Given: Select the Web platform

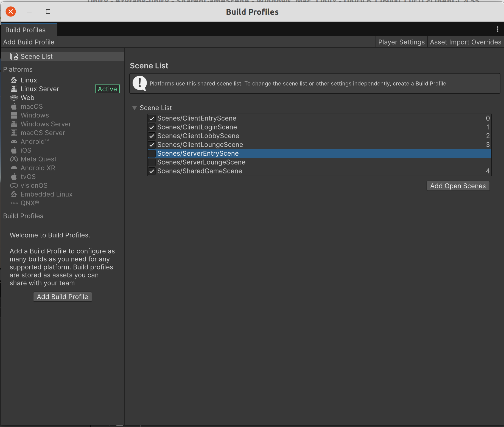Looking at the screenshot, I should click(x=27, y=97).
